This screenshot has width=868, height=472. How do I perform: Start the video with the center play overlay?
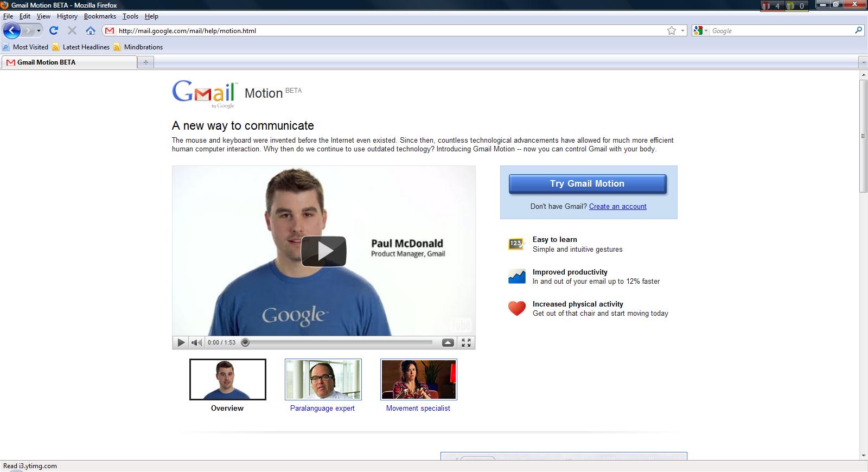click(324, 251)
